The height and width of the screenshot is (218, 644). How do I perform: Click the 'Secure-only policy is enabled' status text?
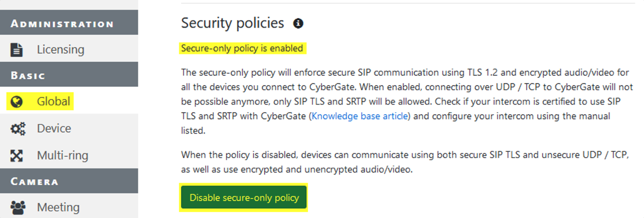click(x=242, y=49)
